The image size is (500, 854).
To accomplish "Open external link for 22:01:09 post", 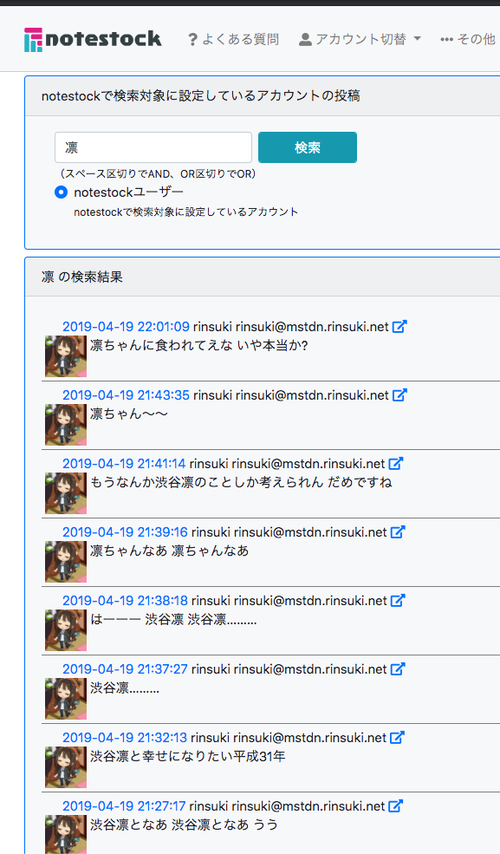I will click(399, 326).
